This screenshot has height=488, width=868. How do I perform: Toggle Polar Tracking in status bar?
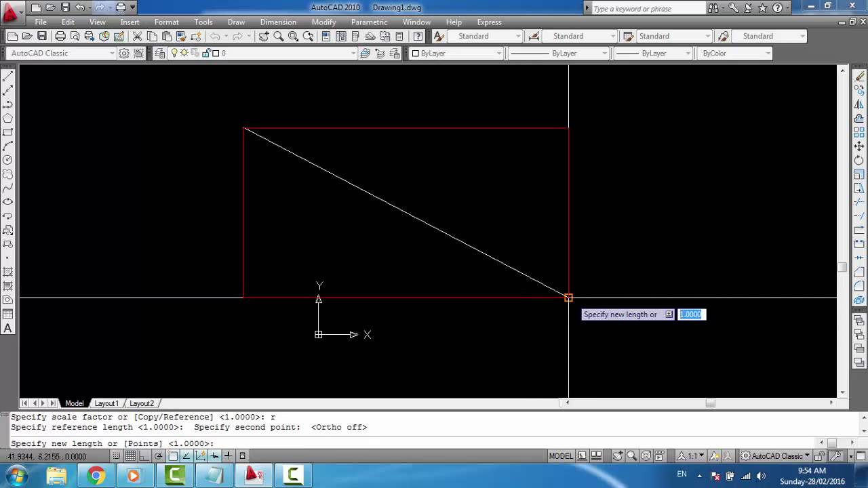point(159,456)
